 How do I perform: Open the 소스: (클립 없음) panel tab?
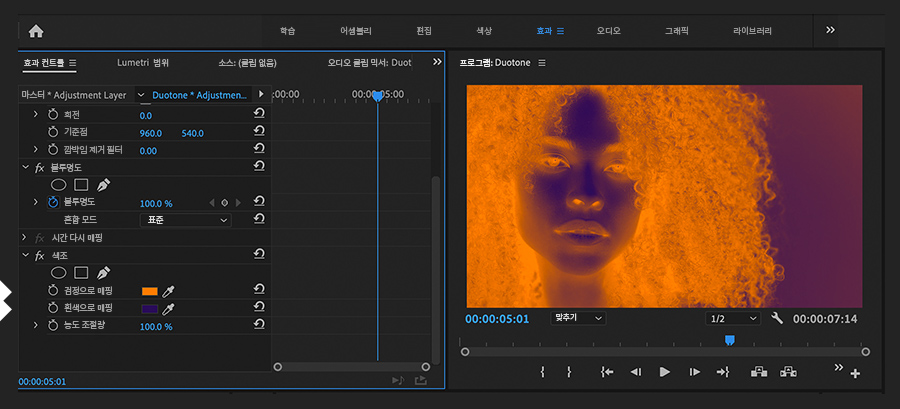tap(247, 63)
